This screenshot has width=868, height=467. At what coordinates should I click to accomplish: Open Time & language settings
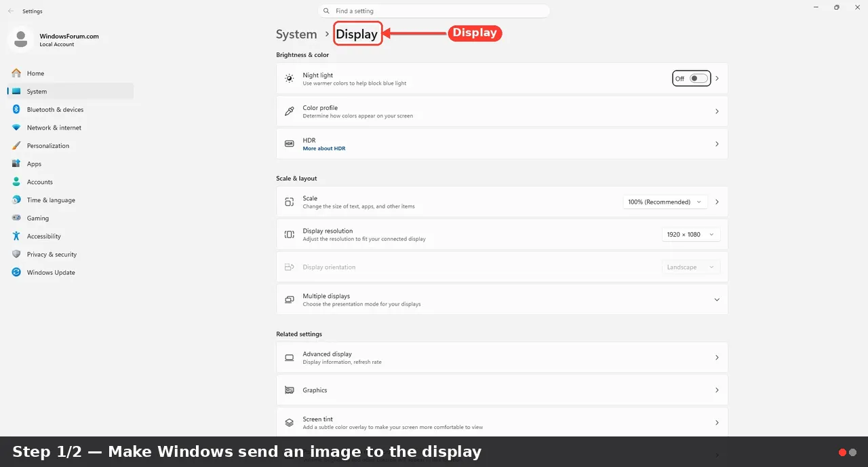71,200
